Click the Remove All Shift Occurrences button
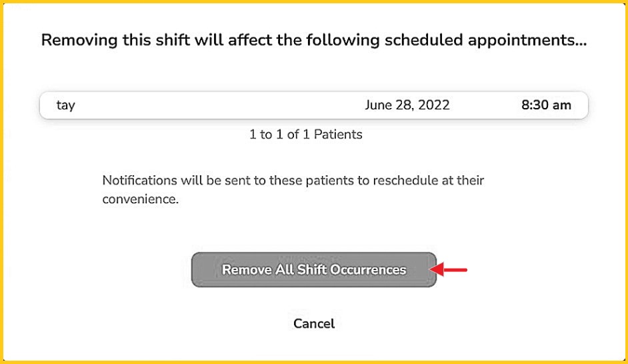Image resolution: width=628 pixels, height=364 pixels. [x=313, y=270]
